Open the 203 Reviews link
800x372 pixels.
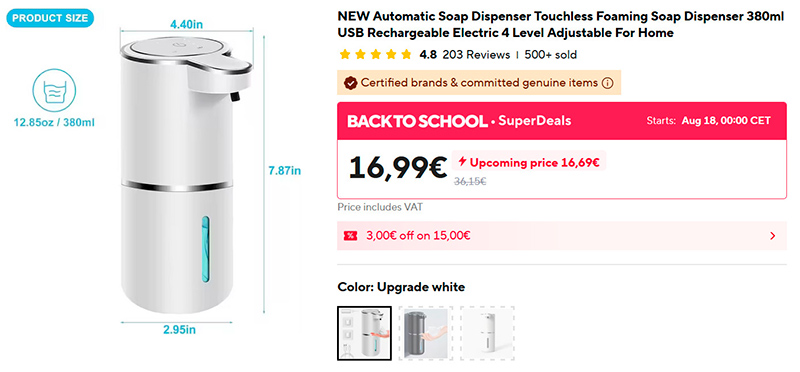click(476, 55)
